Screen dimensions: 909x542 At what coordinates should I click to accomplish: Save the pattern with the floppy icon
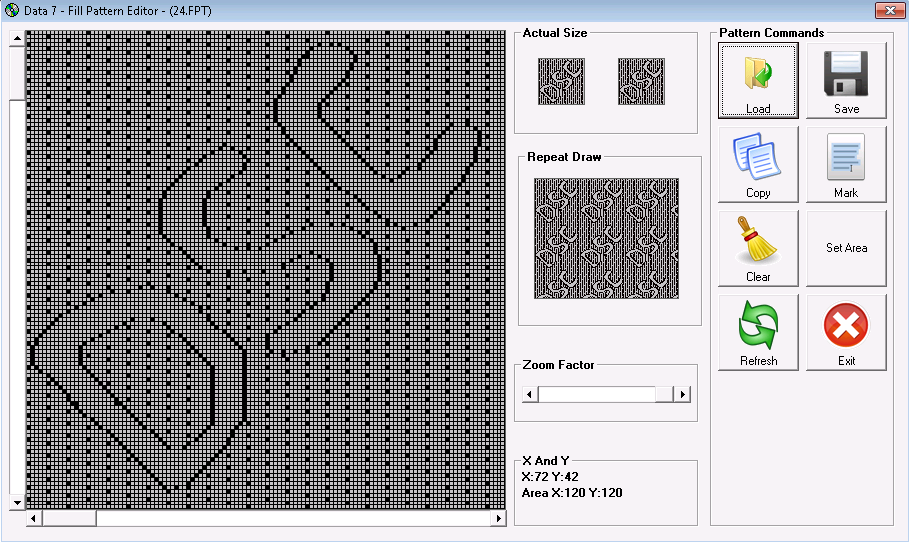pyautogui.click(x=846, y=81)
